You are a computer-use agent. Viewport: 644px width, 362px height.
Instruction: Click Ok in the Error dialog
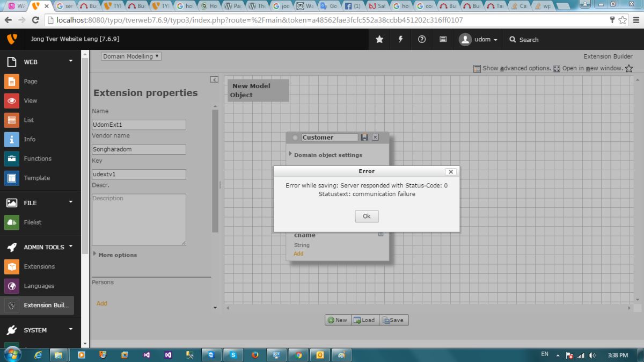click(367, 216)
